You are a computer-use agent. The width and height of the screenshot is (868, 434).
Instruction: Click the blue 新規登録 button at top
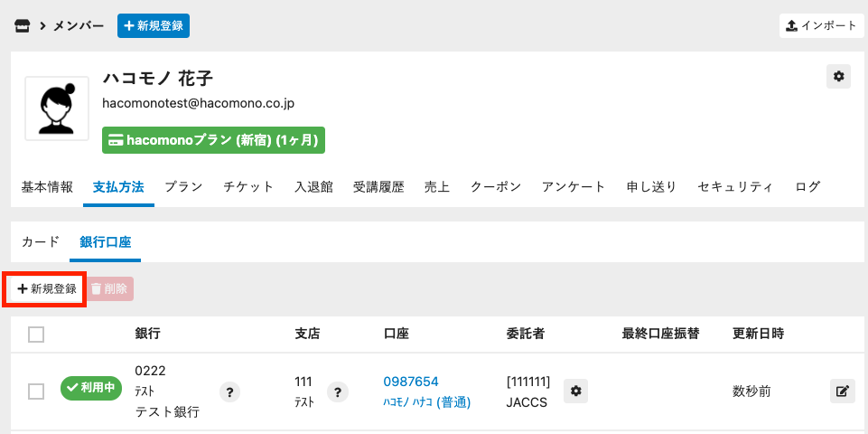pyautogui.click(x=154, y=26)
